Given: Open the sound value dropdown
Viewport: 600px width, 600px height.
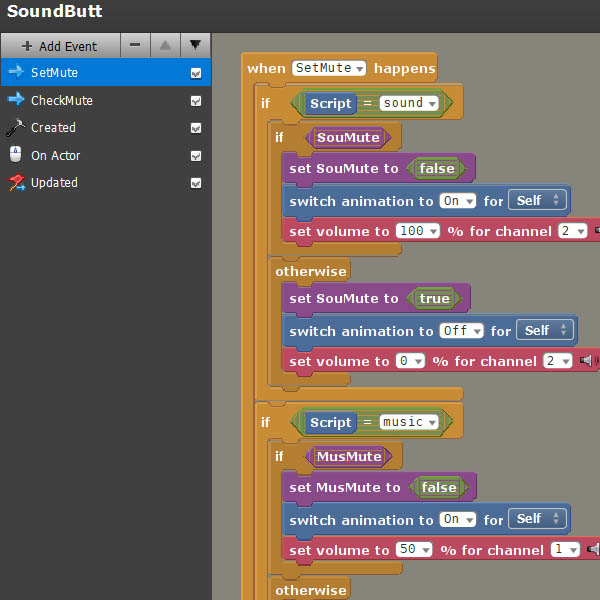Looking at the screenshot, I should (x=409, y=103).
